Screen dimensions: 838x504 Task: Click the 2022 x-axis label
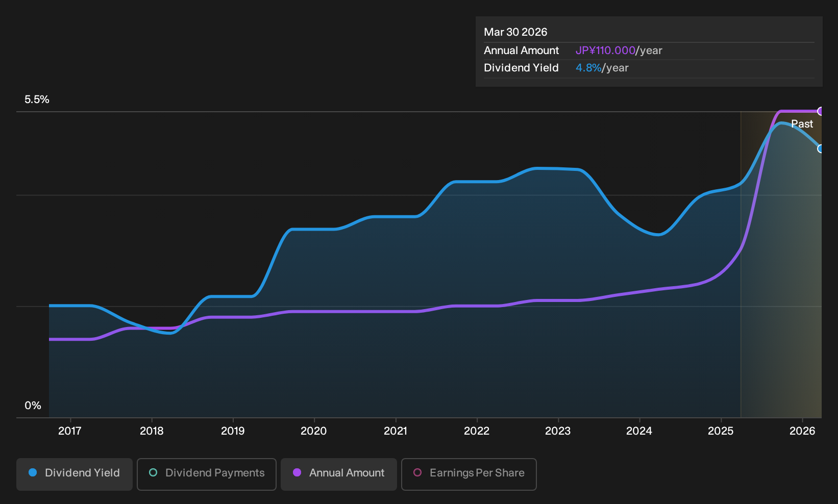click(477, 431)
